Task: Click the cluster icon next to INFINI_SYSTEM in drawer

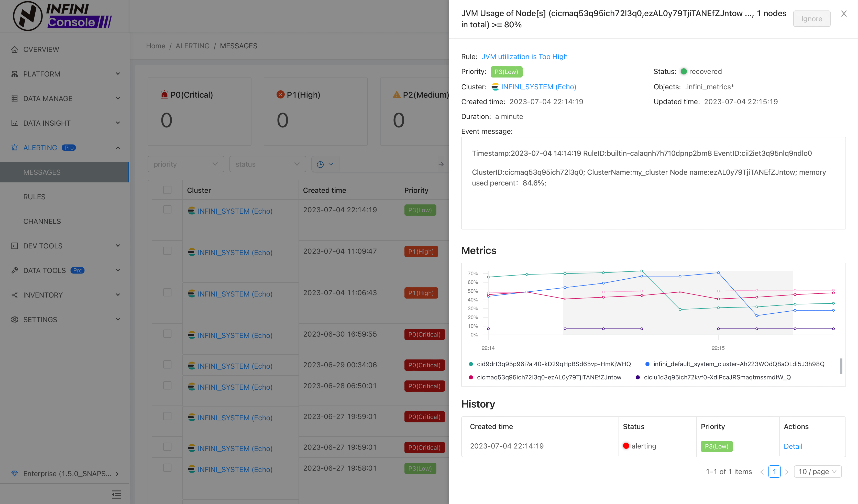Action: point(495,87)
